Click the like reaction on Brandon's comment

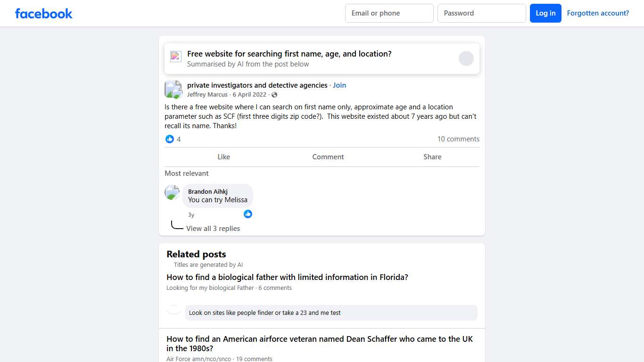(248, 214)
